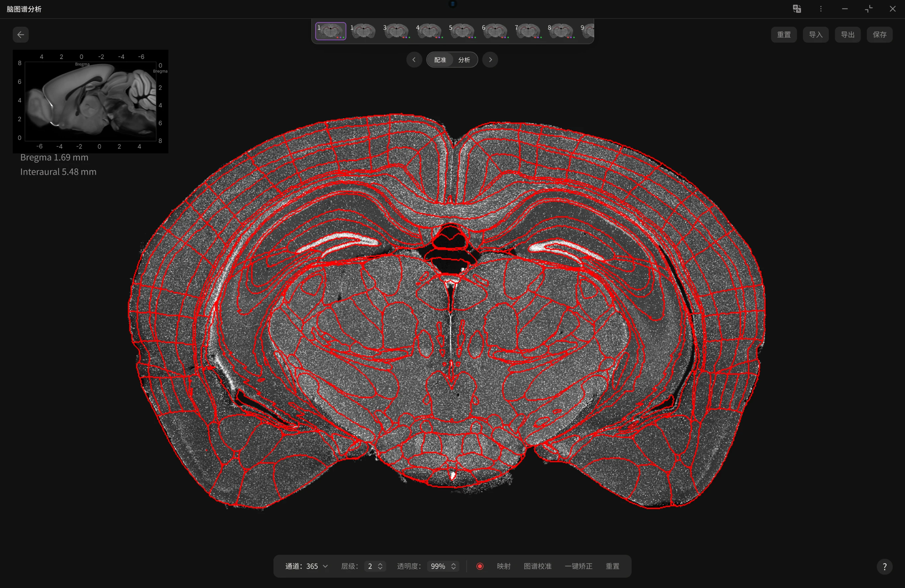Image resolution: width=905 pixels, height=588 pixels.
Task: Click the help question mark icon
Action: click(885, 566)
